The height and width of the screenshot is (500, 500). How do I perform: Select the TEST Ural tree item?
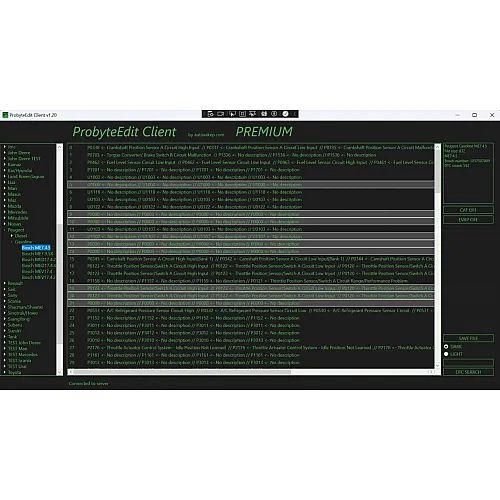pos(17,366)
